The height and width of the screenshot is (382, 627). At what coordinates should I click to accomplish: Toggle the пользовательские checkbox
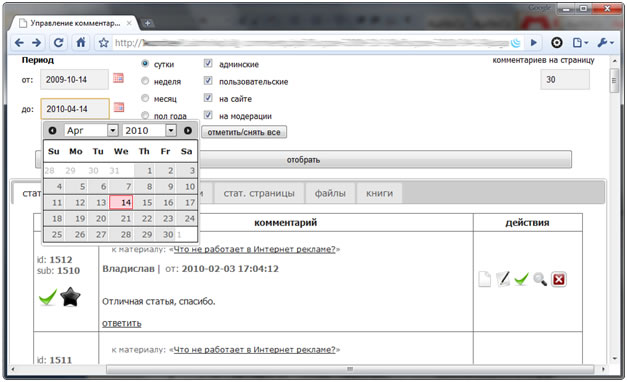[x=208, y=80]
